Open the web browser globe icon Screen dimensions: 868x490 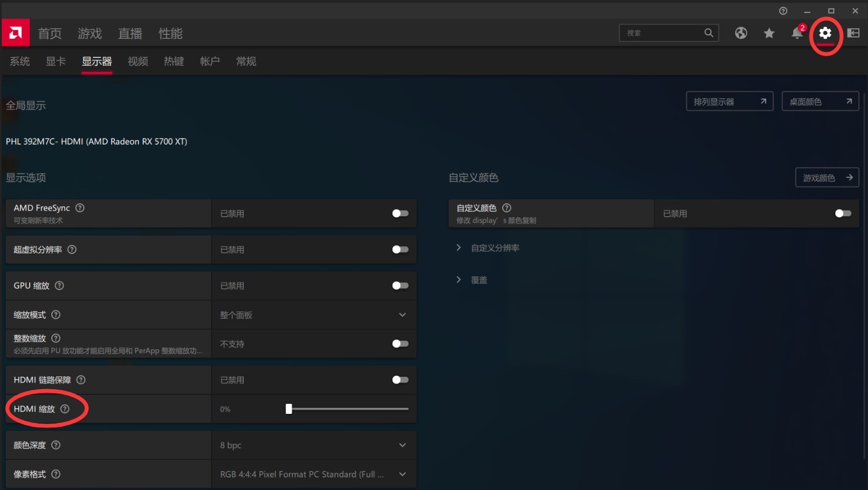741,33
